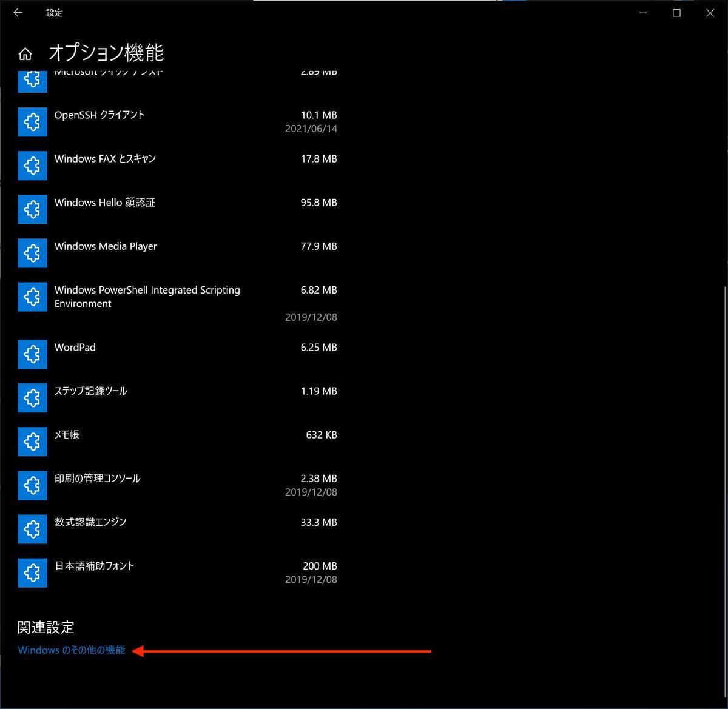Click the 33.3 MB size value
Image resolution: width=728 pixels, height=709 pixels.
318,522
